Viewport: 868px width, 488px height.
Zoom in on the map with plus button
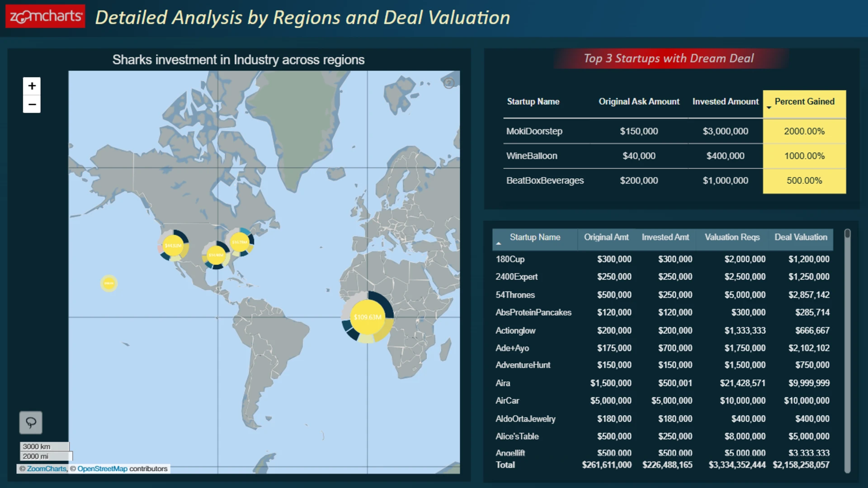pos(32,86)
